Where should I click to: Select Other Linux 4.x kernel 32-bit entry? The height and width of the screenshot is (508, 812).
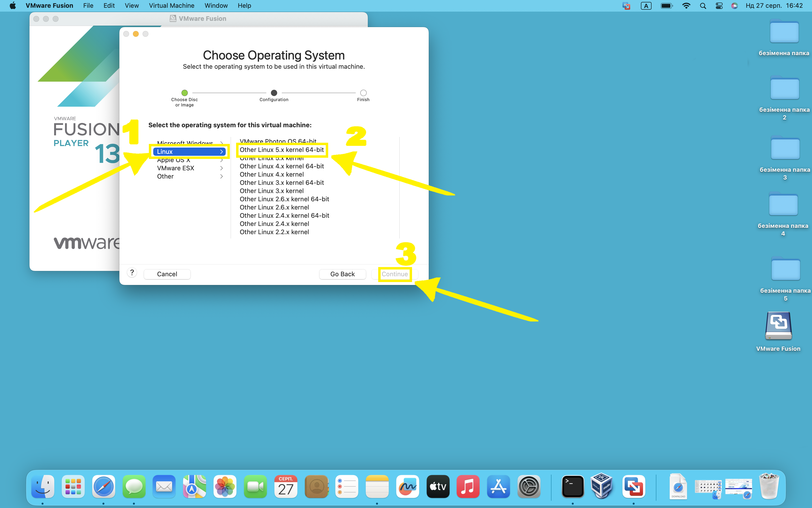point(272,174)
